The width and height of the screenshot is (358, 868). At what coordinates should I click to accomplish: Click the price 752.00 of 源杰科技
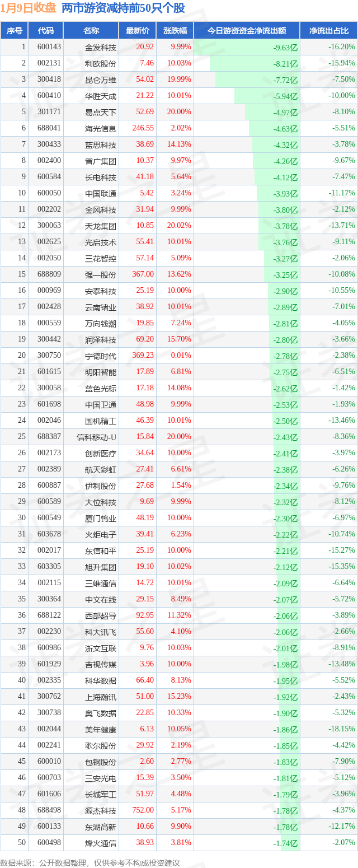pos(143,810)
